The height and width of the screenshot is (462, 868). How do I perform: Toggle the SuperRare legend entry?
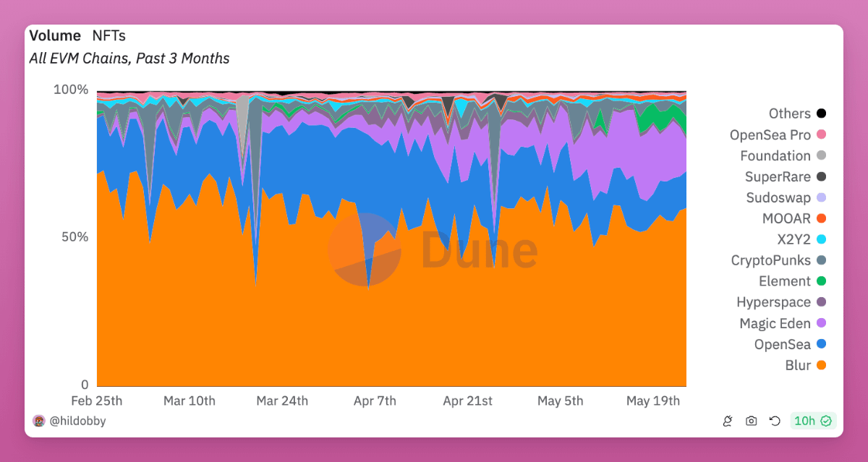786,176
